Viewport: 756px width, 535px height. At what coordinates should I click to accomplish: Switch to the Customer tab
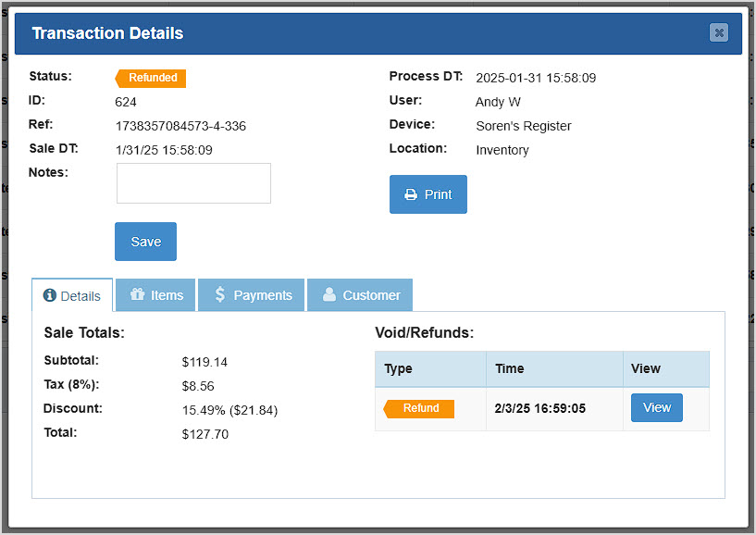pos(360,294)
